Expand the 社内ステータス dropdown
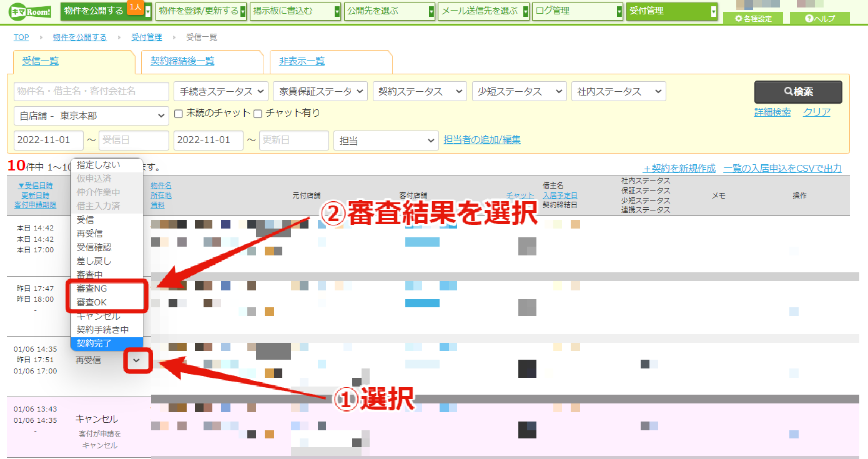Image resolution: width=868 pixels, height=459 pixels. 618,91
